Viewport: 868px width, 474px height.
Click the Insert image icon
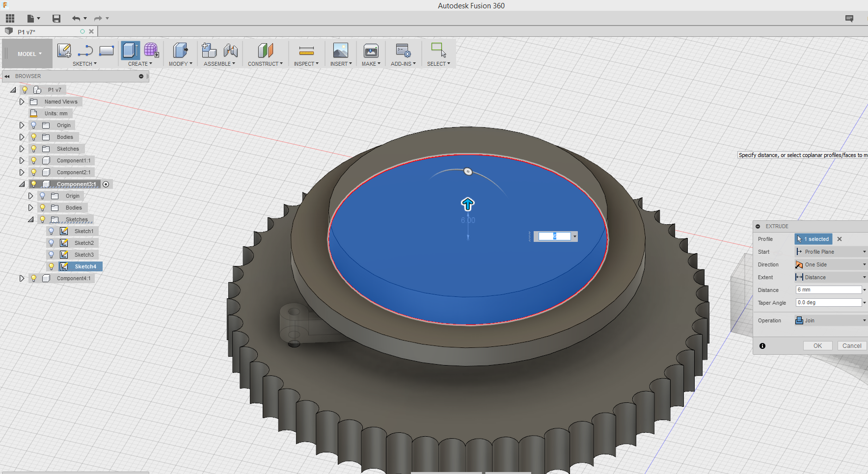coord(341,50)
